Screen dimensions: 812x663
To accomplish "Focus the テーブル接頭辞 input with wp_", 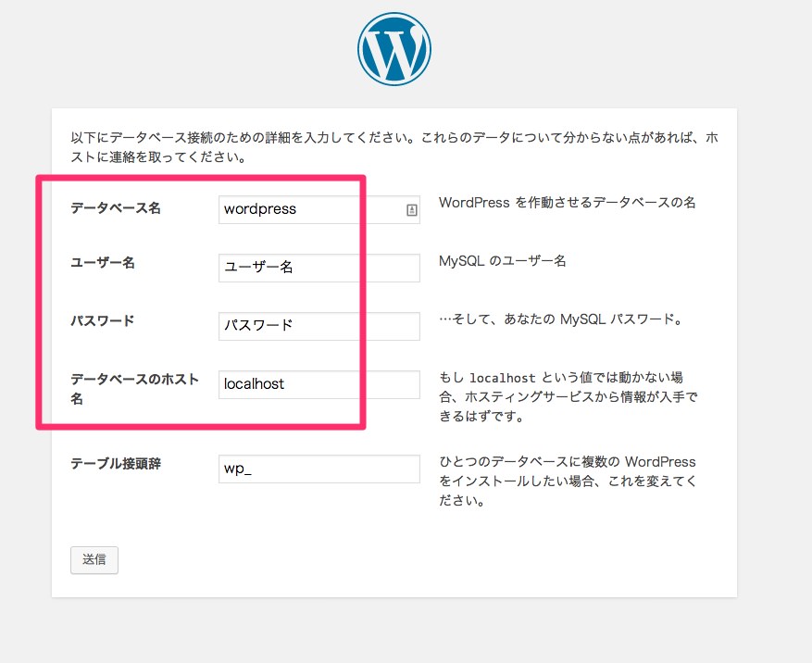I will [319, 469].
